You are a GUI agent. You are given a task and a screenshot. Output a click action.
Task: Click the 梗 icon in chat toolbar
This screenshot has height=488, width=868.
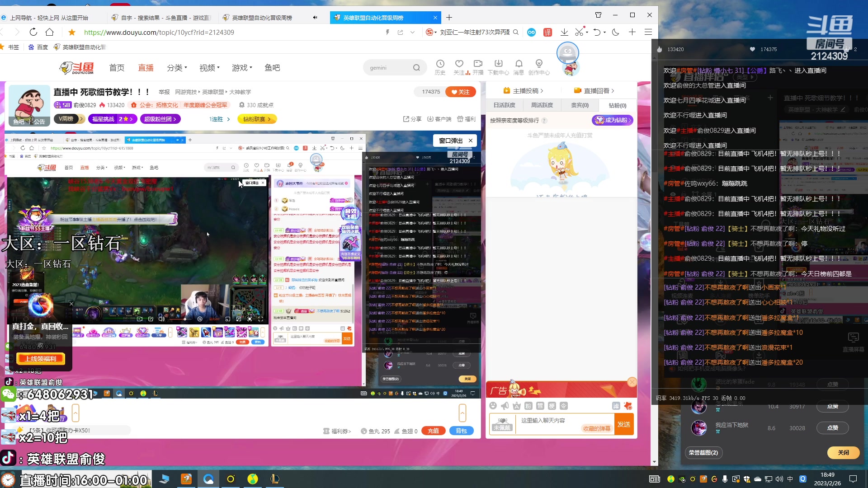coord(552,406)
